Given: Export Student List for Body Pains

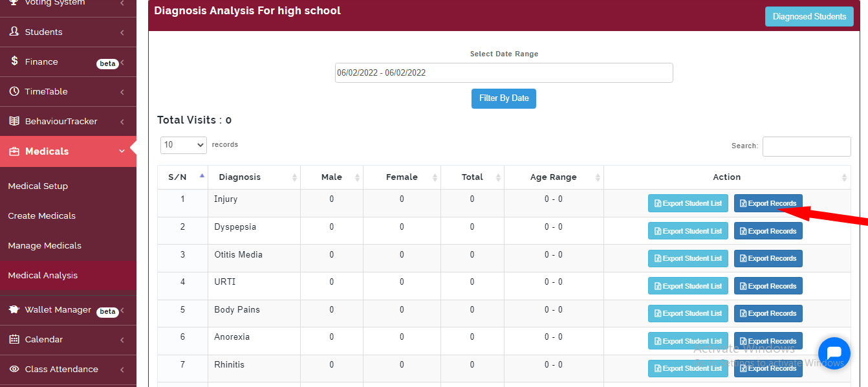Looking at the screenshot, I should (x=688, y=313).
